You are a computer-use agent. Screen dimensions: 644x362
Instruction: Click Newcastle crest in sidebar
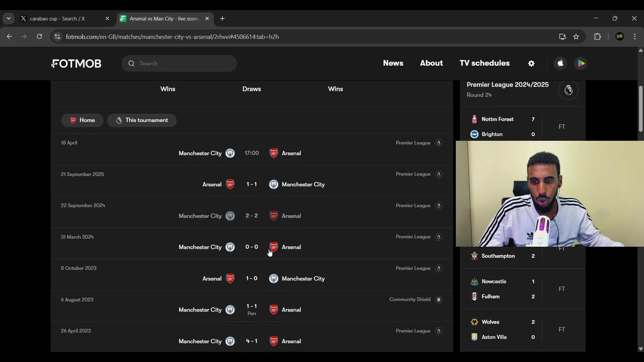[x=474, y=282]
